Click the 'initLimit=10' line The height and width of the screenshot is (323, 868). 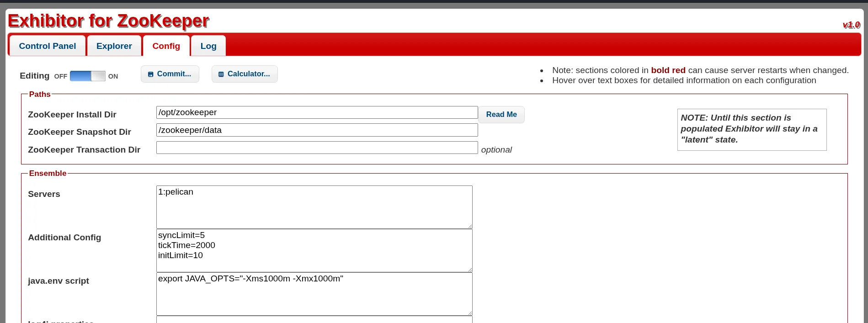pos(181,255)
